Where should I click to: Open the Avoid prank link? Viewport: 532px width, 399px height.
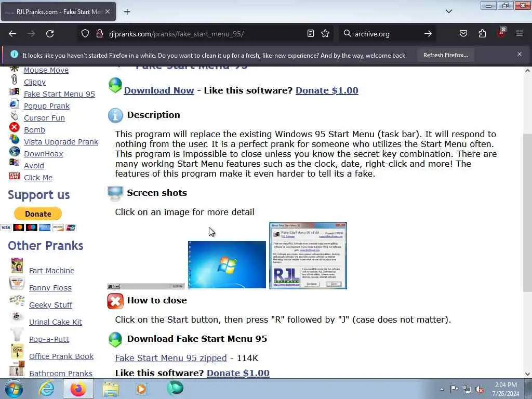34,166
